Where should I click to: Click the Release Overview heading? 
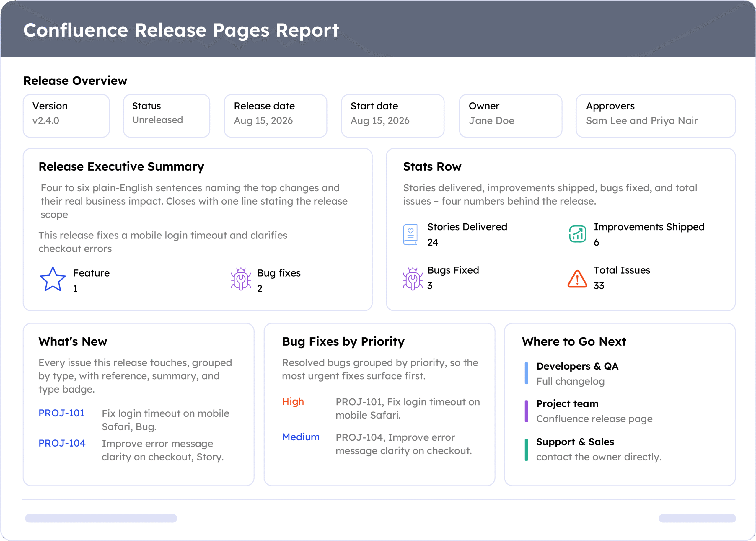coord(75,81)
